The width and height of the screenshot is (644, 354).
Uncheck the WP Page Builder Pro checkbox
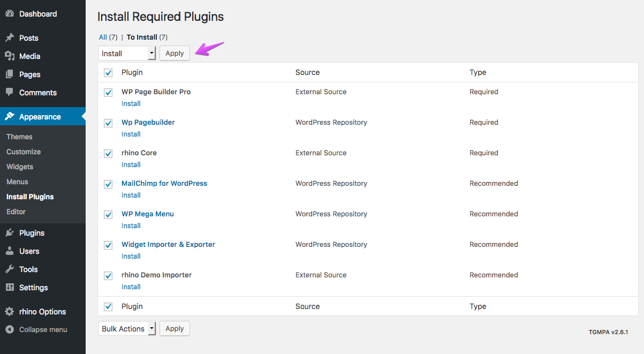108,93
